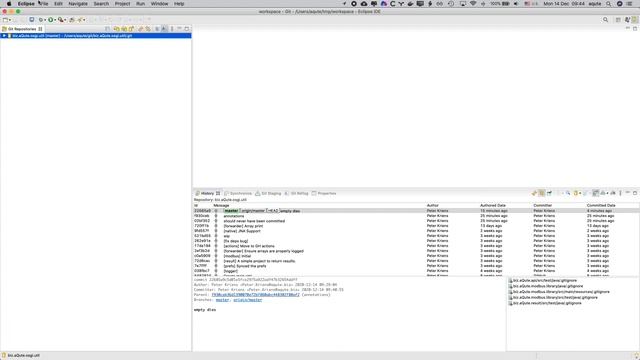The height and width of the screenshot is (360, 640).
Task: Select biz.aQute.api .gitignore file in changed files
Action: [543, 281]
